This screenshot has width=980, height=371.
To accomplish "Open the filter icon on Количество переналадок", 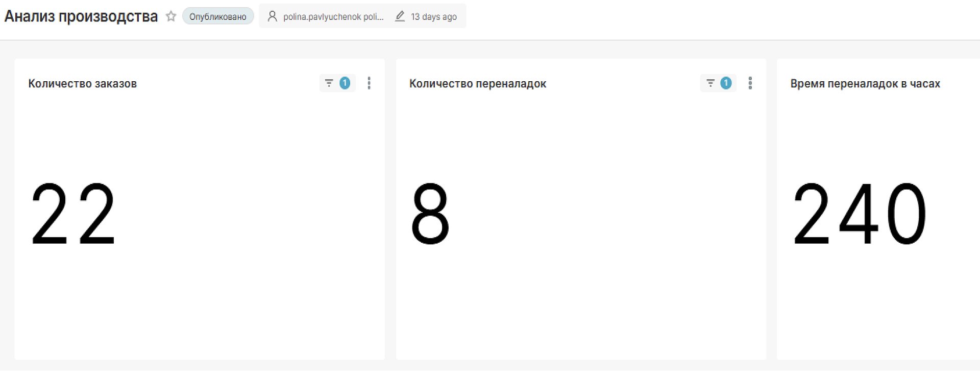I will pos(710,83).
